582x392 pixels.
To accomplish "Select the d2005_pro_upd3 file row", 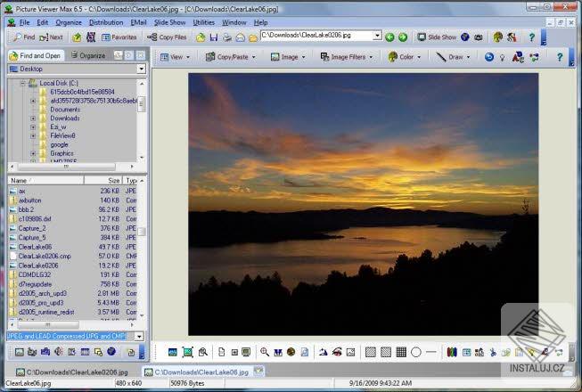I will tap(72, 303).
